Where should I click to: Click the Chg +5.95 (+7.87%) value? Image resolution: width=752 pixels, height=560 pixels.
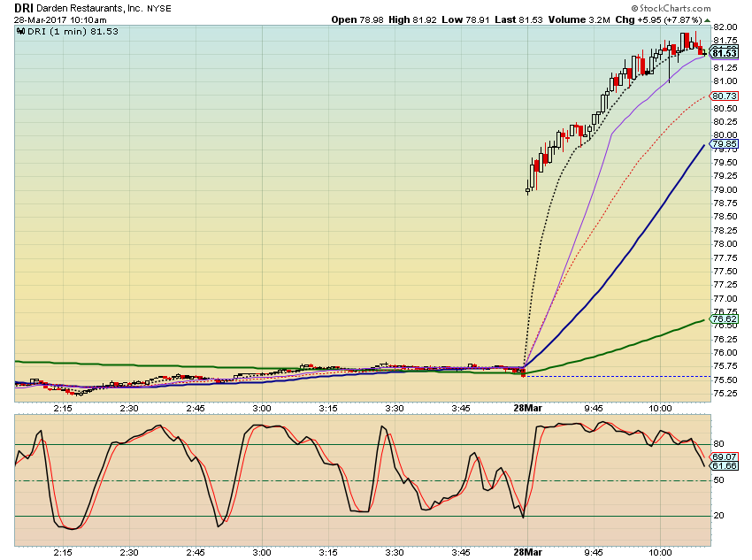click(x=658, y=19)
